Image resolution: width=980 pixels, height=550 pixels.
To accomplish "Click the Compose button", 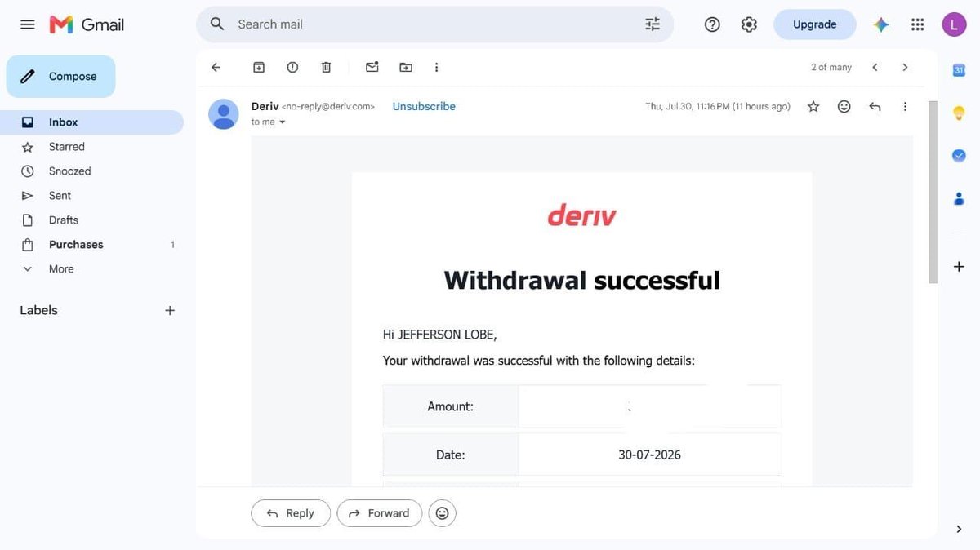I will [x=60, y=77].
